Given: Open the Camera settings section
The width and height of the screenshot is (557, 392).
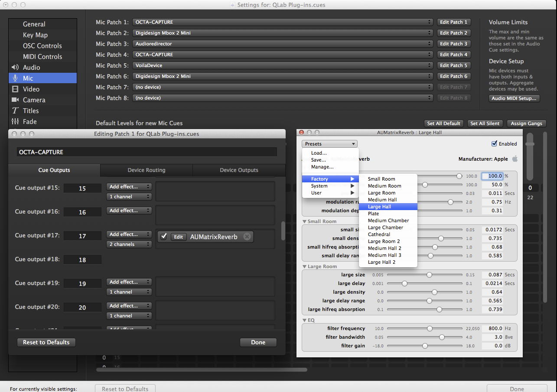Looking at the screenshot, I should (x=34, y=100).
